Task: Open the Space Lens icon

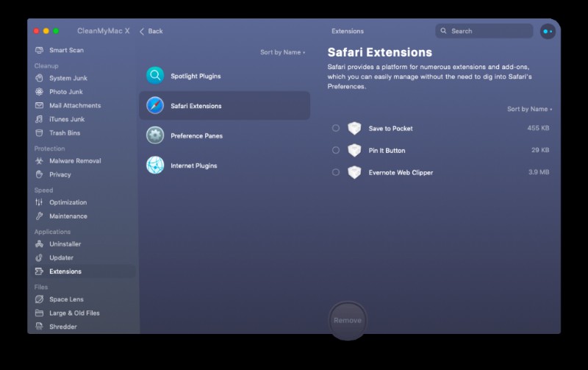Action: click(x=39, y=299)
